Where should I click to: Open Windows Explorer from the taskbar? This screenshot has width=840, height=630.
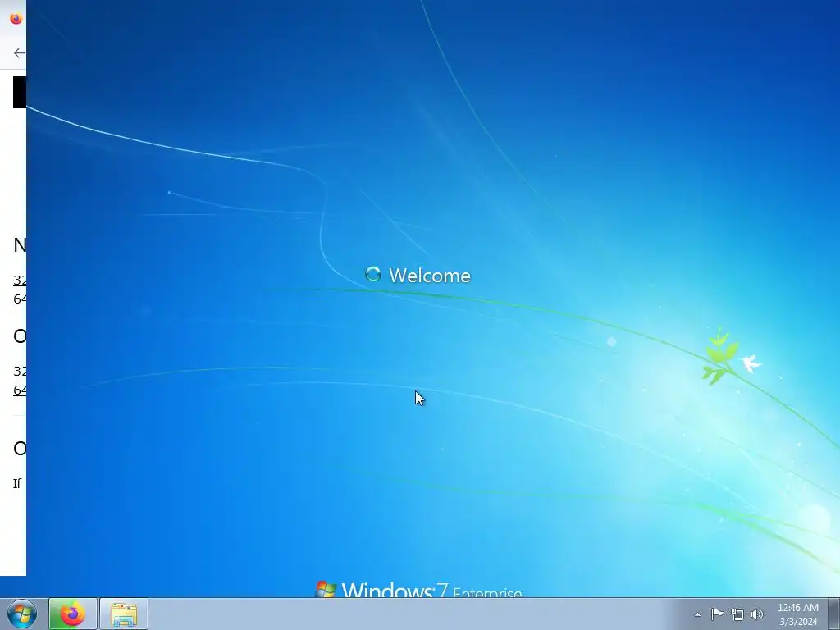coord(124,614)
